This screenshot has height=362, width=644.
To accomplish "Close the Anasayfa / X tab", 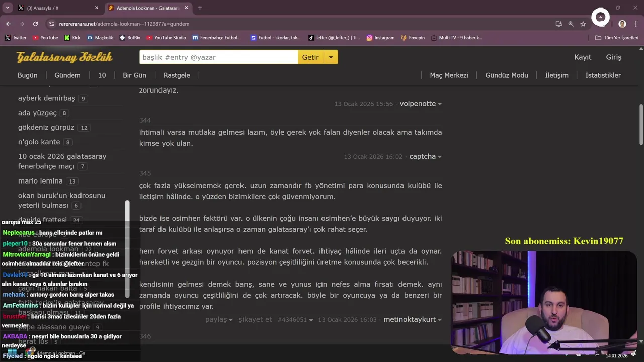I will (x=96, y=8).
